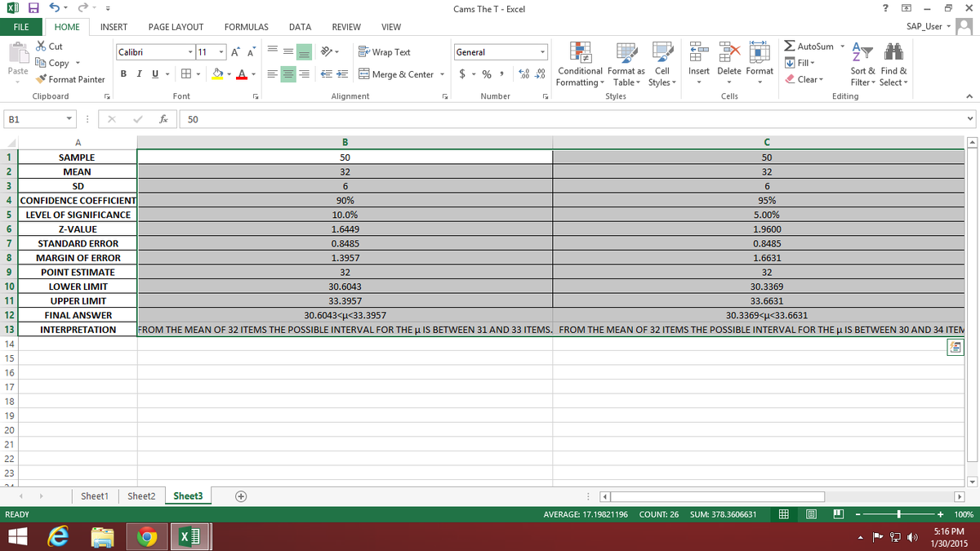Open the SAP_User account menu
This screenshot has width=980, height=551.
(x=929, y=27)
